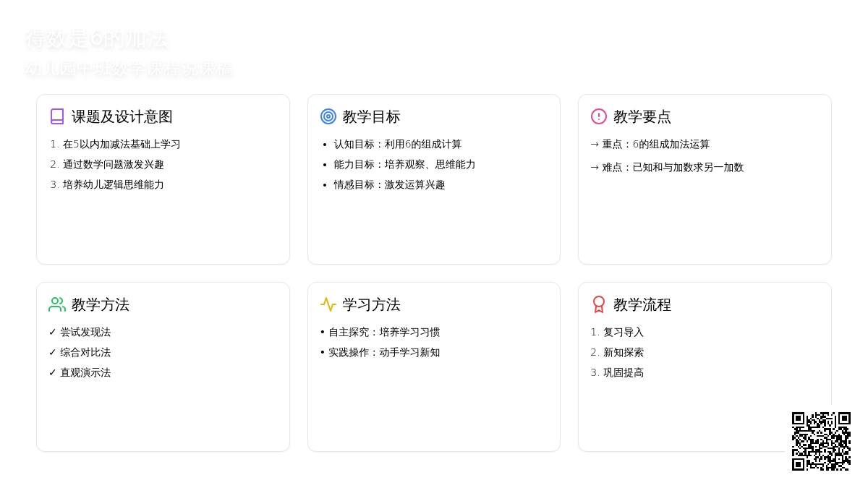Click the yellow pulse icon beside 学习方法
868x488 pixels.
click(328, 304)
